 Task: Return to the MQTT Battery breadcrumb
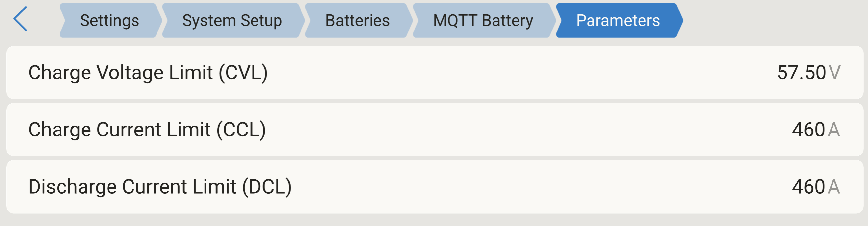point(483,21)
